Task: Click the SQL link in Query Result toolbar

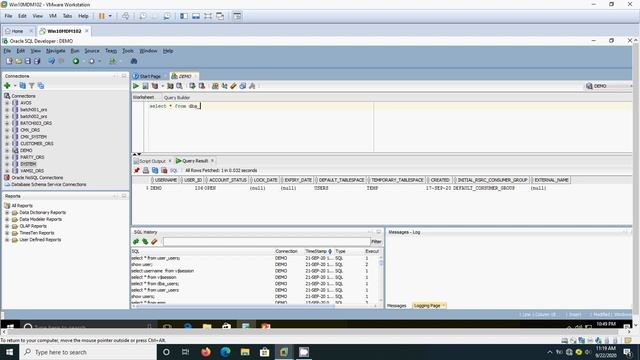Action: (173, 170)
